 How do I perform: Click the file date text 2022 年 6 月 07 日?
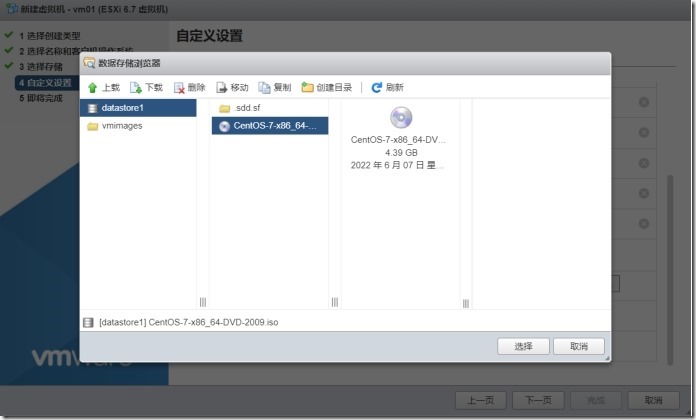(x=397, y=166)
